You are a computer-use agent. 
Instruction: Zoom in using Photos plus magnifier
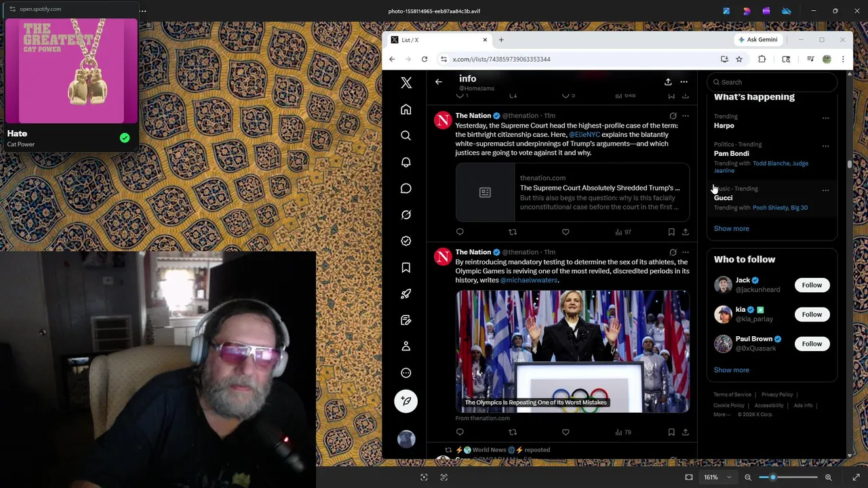tap(828, 477)
